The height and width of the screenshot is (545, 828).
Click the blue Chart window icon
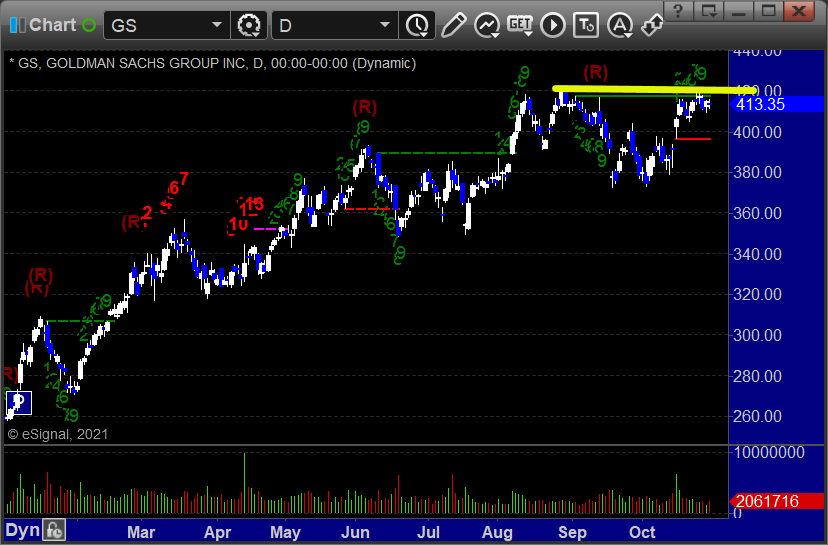pyautogui.click(x=17, y=25)
